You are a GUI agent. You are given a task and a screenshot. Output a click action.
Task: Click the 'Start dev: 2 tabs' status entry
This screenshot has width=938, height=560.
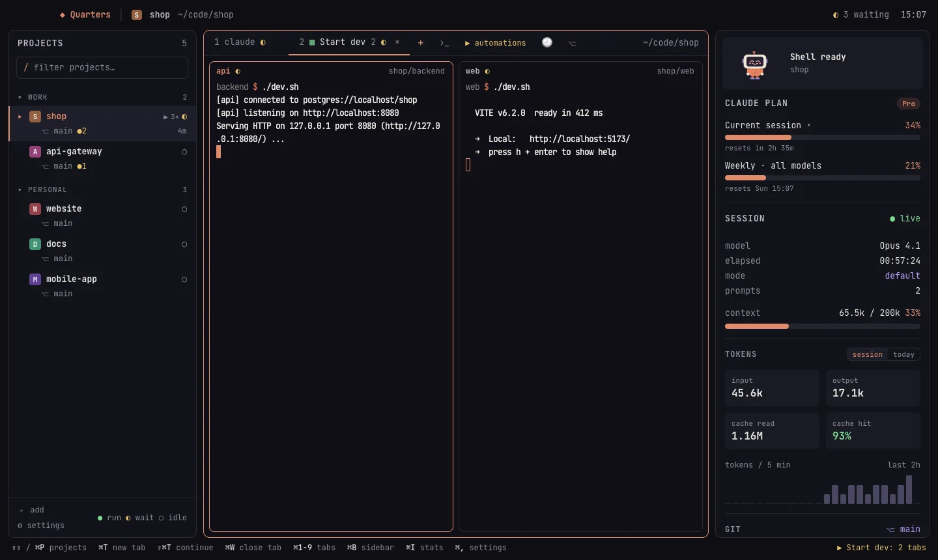tap(881, 548)
